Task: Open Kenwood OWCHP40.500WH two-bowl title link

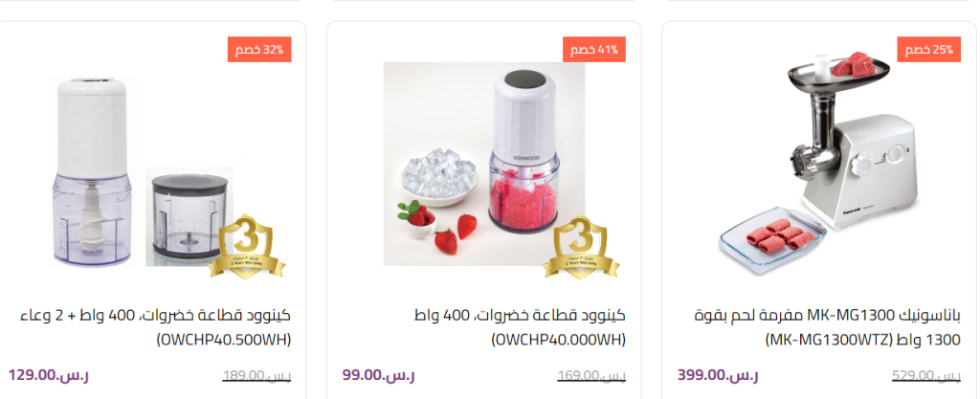Action: pyautogui.click(x=156, y=328)
